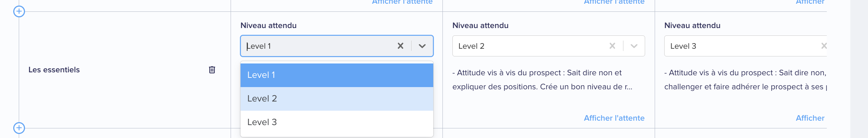This screenshot has width=868, height=138.
Task: Clear the Level 2 selection with the X
Action: coord(612,46)
